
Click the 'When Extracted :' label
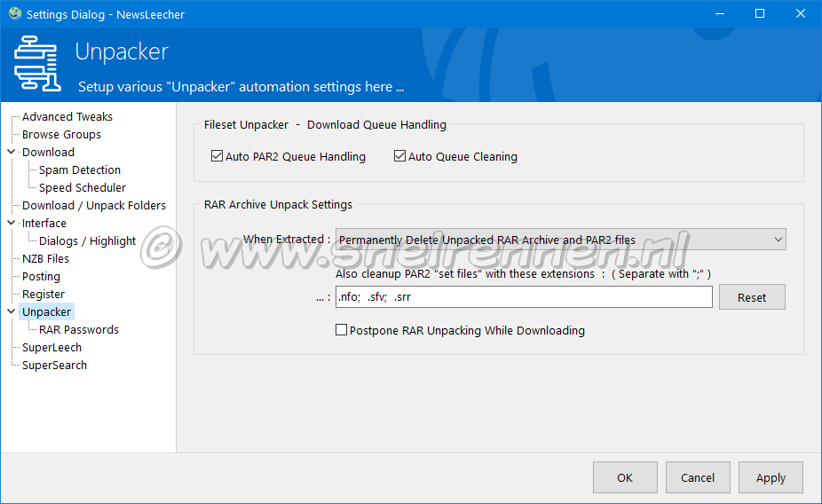pyautogui.click(x=286, y=240)
